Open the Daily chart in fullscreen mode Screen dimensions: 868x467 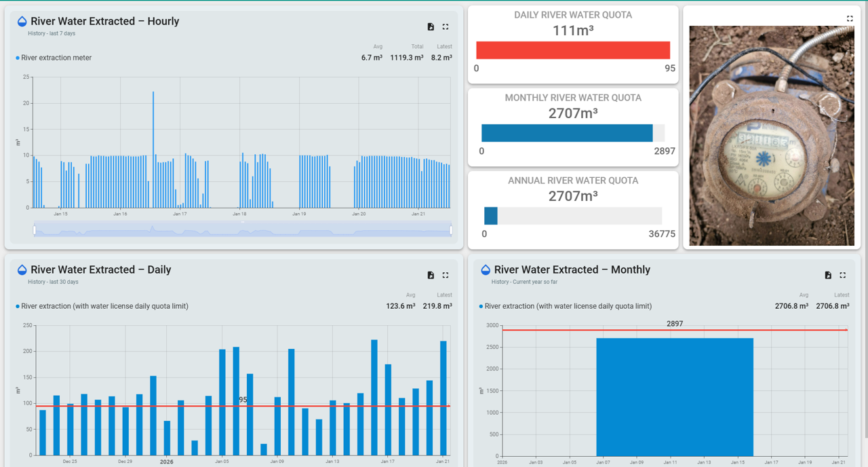point(446,275)
